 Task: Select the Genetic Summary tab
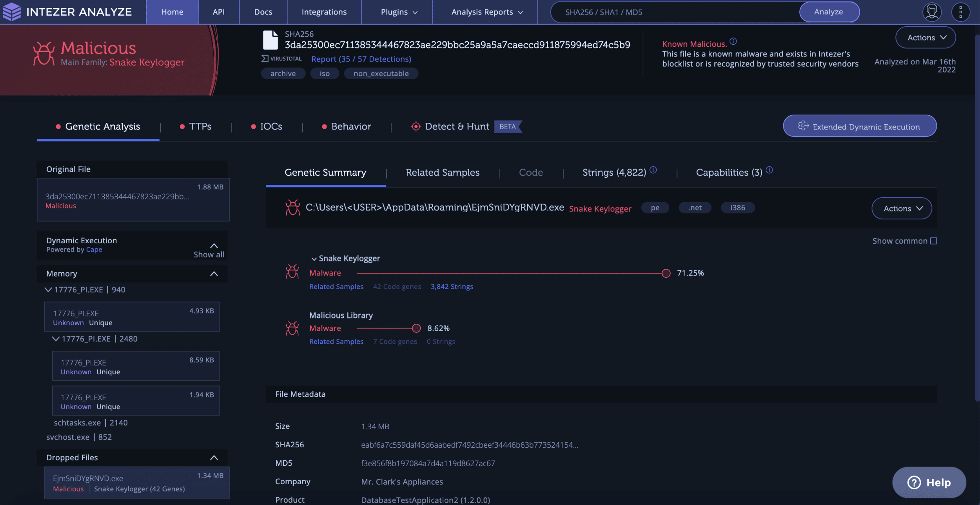pyautogui.click(x=325, y=173)
